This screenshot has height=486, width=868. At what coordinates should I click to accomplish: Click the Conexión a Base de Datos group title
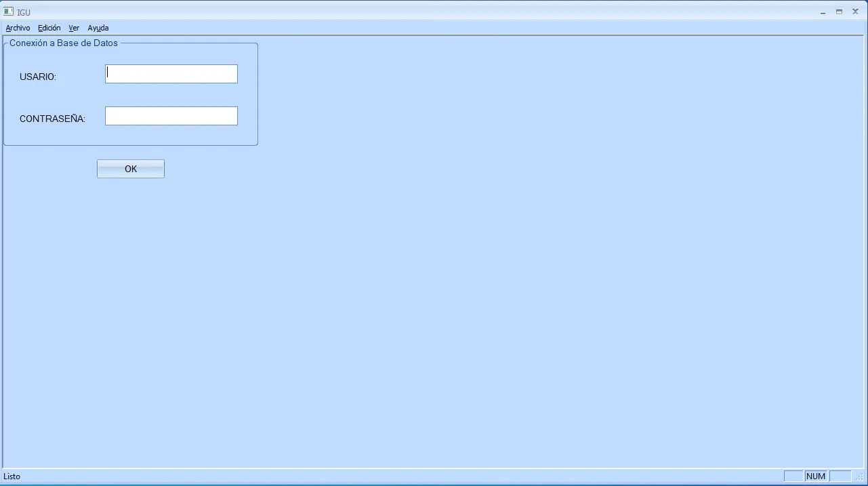64,43
